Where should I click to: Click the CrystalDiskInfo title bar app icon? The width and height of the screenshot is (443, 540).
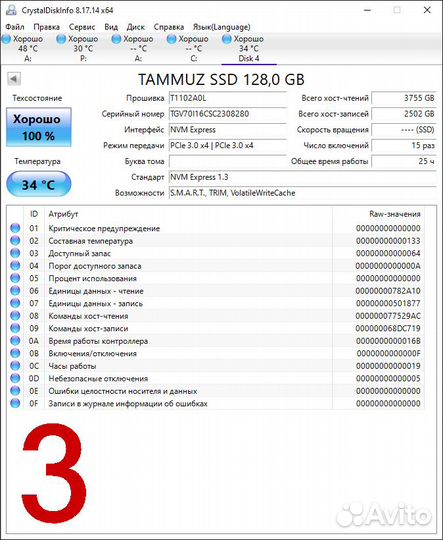point(11,10)
